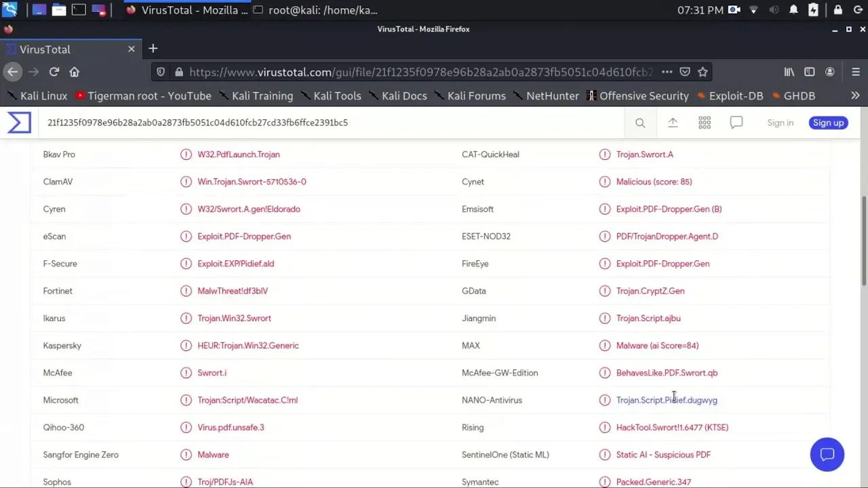Click the VirusTotal logo icon
The image size is (868, 488).
click(x=19, y=123)
